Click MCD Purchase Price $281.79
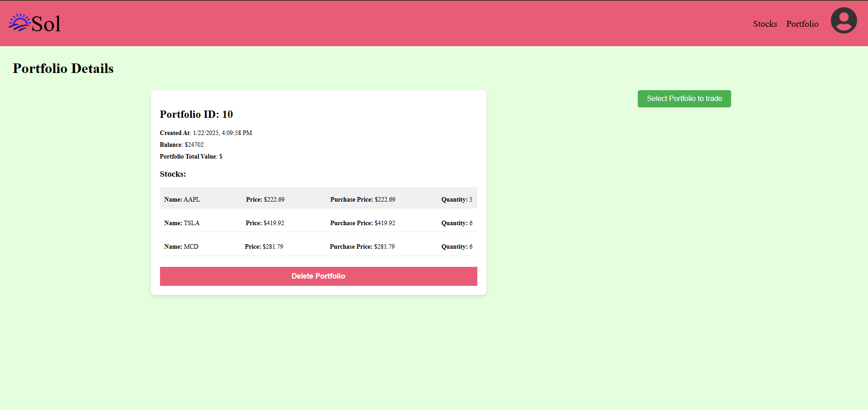868x410 pixels. coord(362,246)
